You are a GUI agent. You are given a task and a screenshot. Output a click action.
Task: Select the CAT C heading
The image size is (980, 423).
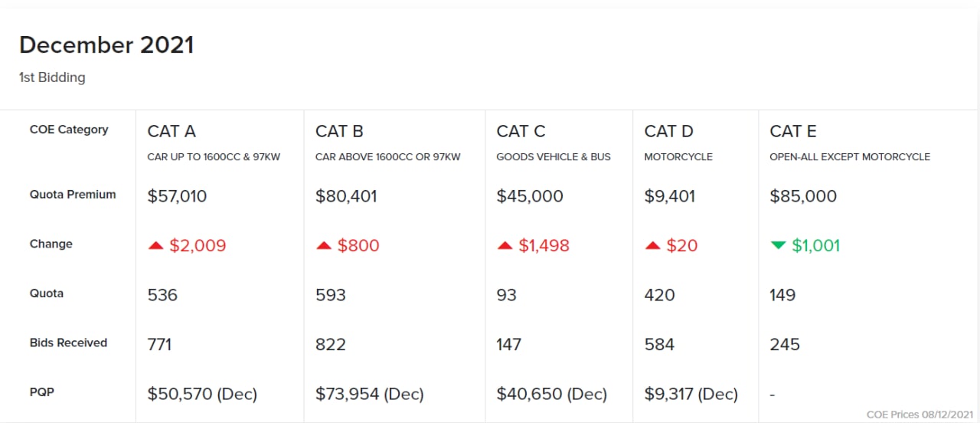(521, 131)
